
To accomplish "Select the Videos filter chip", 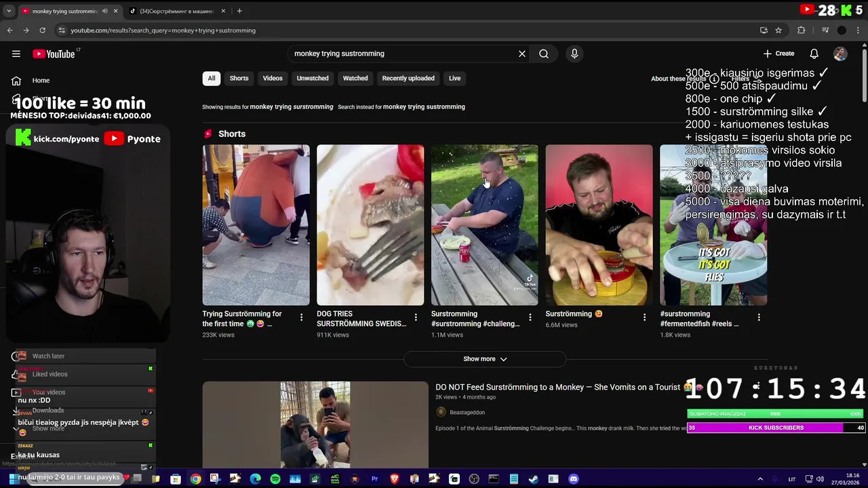I will 273,78.
